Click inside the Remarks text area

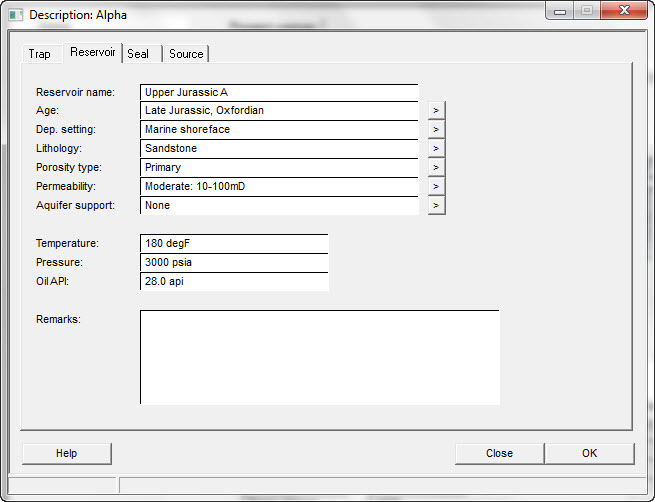point(319,357)
